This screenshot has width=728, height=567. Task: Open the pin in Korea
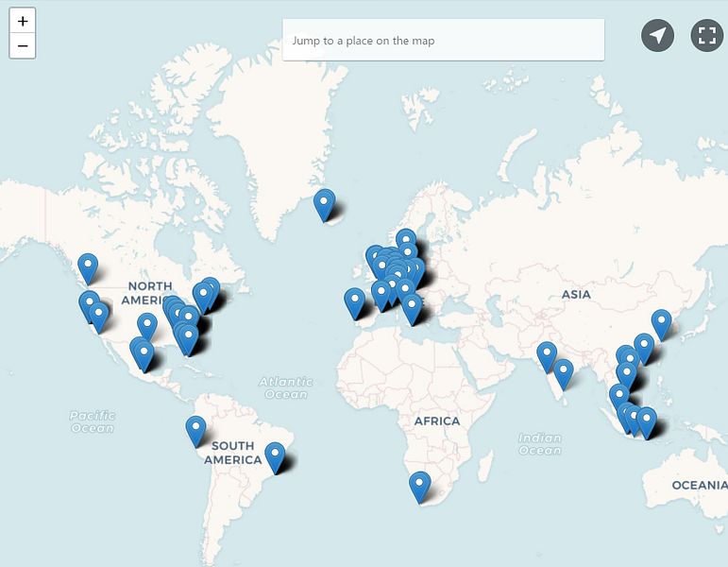pos(661,325)
